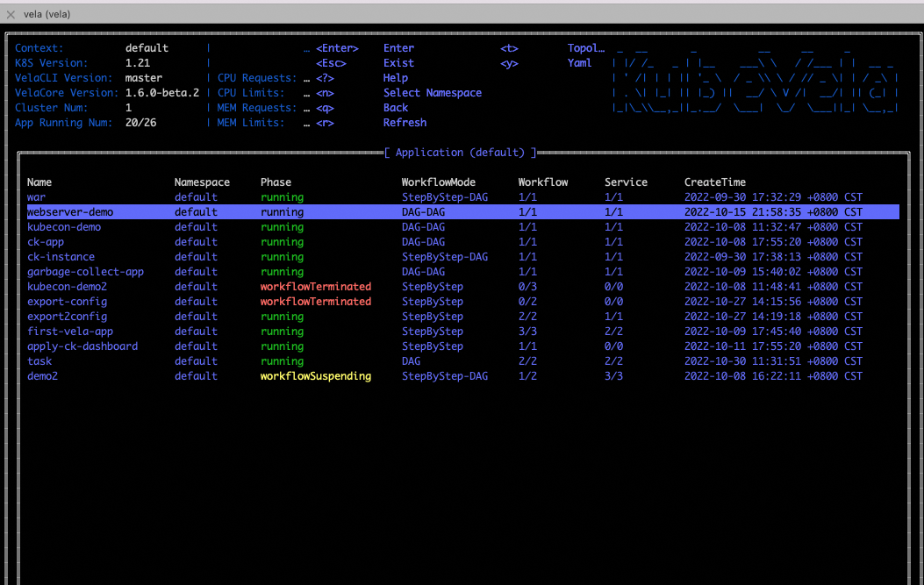The height and width of the screenshot is (585, 924).
Task: Click the Select Namespace shortcut hint
Action: [433, 93]
